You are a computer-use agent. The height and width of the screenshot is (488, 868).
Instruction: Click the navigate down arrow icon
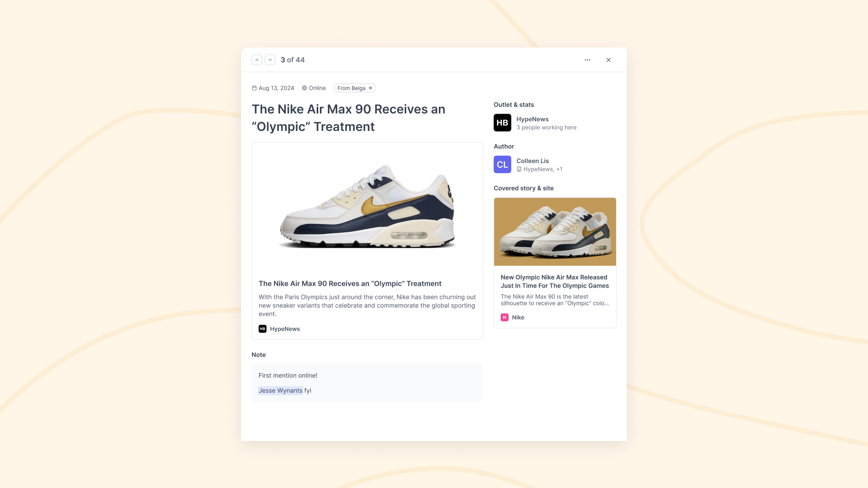(x=270, y=59)
